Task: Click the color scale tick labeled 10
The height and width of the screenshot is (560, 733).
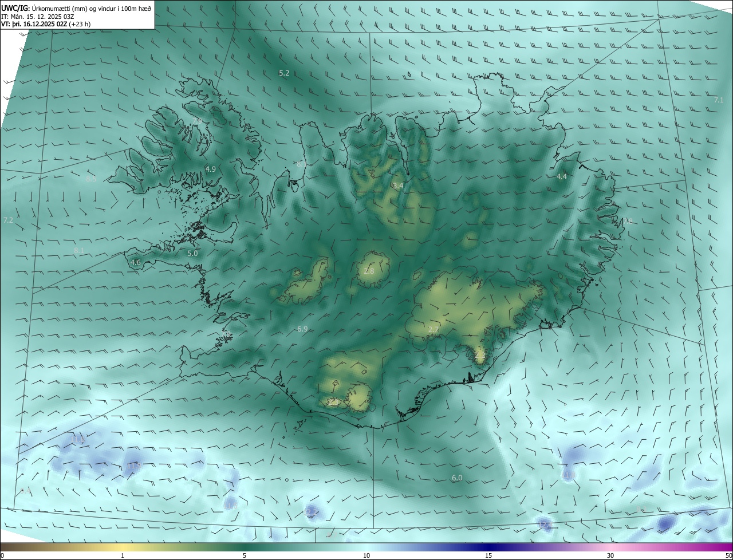Action: pos(366,555)
